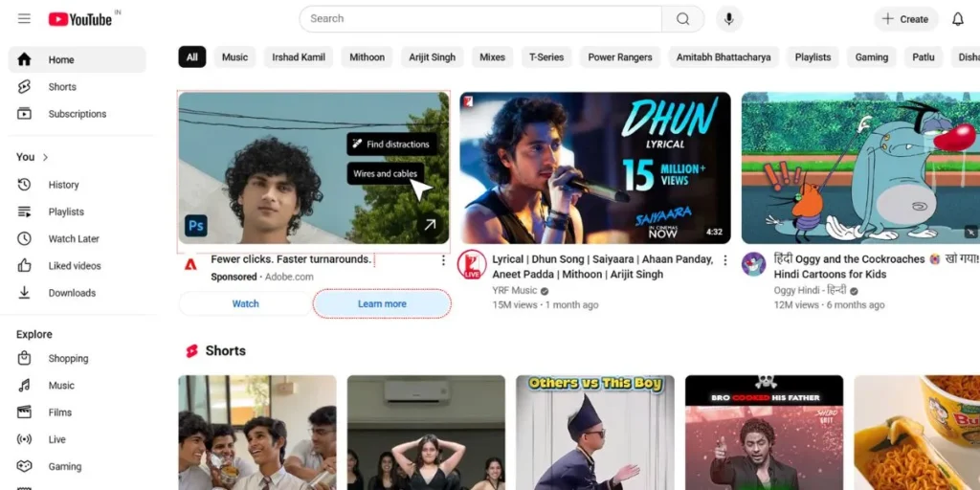
Task: Expand the You section chevron
Action: coord(45,157)
